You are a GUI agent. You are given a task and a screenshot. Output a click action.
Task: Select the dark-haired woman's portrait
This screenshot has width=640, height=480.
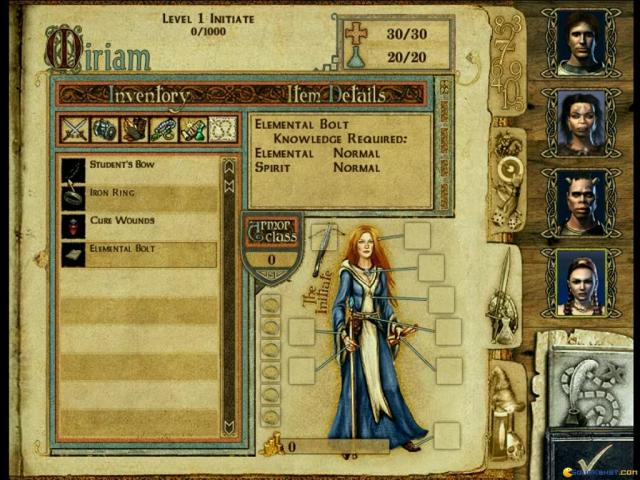[x=581, y=123]
